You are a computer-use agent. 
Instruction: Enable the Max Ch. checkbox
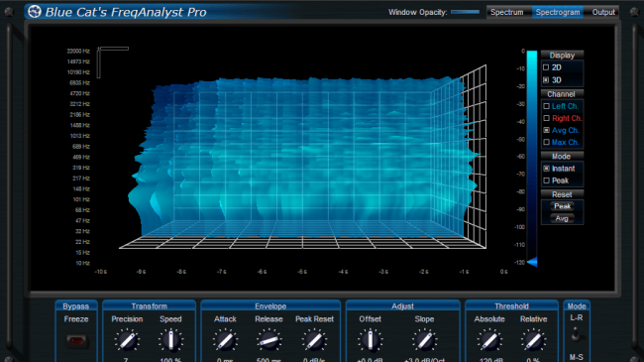pyautogui.click(x=546, y=143)
